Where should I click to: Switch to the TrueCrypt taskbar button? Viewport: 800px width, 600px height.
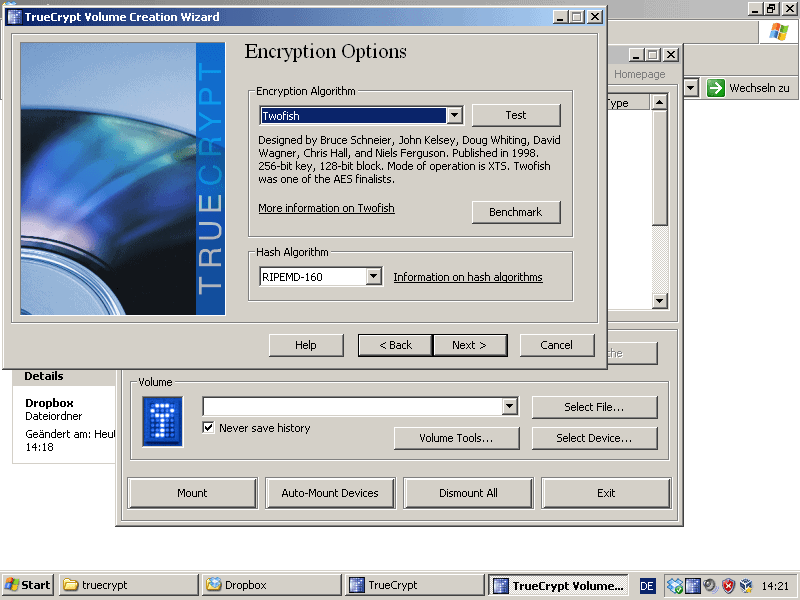click(415, 585)
